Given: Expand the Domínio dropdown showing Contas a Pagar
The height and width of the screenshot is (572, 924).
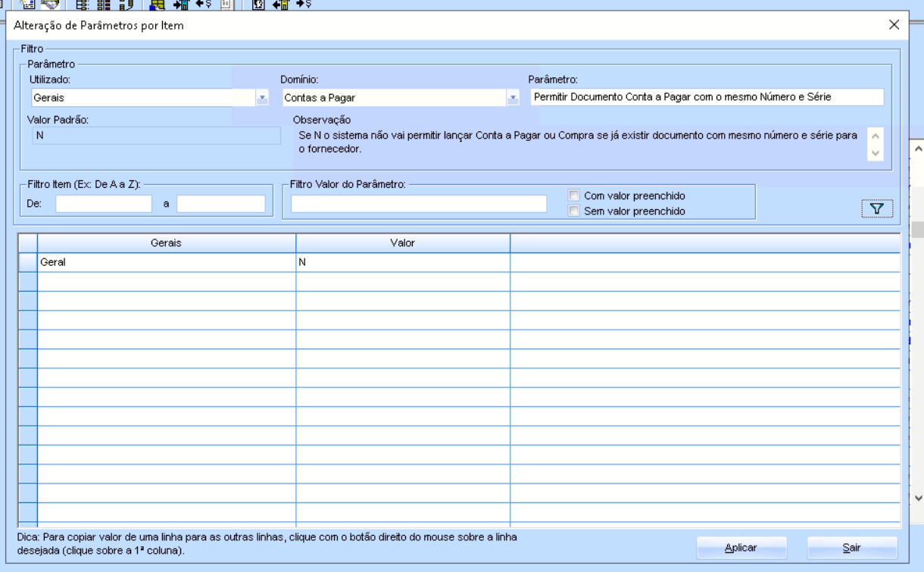Looking at the screenshot, I should 512,98.
